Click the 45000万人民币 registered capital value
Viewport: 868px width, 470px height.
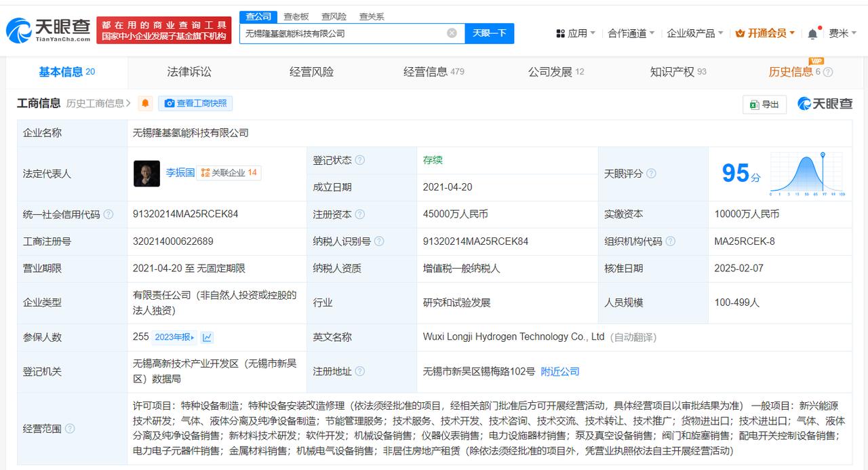pos(455,214)
